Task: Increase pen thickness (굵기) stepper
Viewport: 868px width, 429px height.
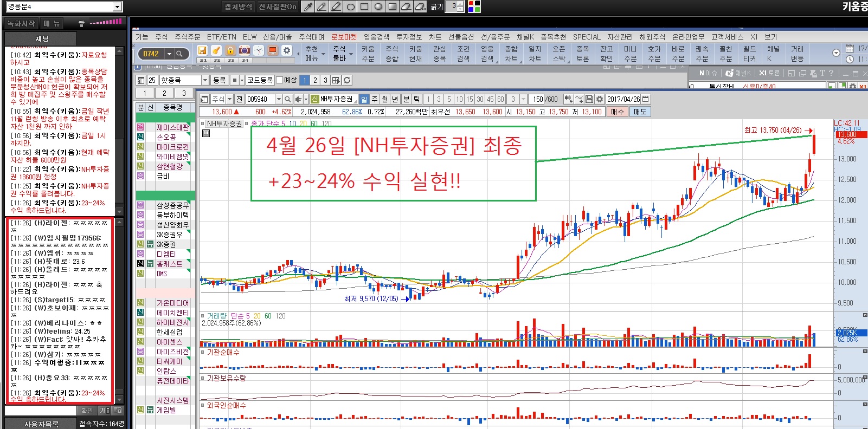Action: [x=461, y=4]
